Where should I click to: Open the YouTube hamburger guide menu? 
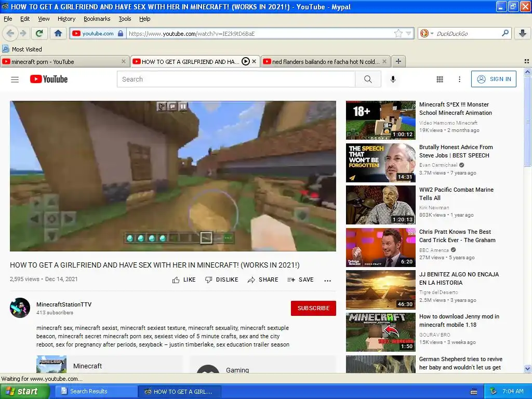click(x=15, y=79)
